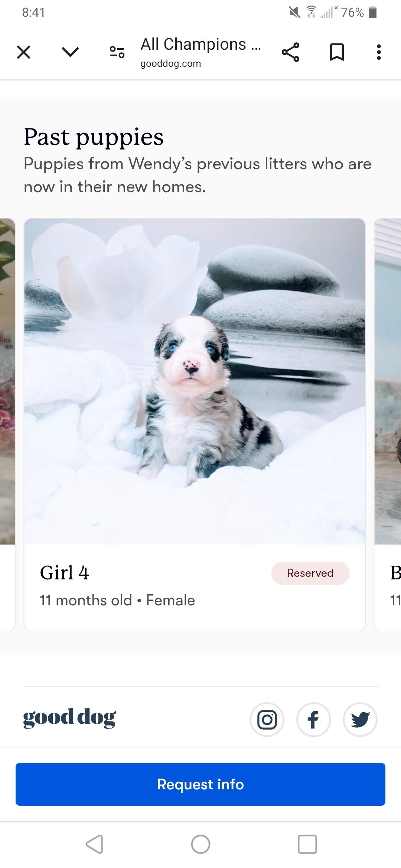The height and width of the screenshot is (868, 401).
Task: Open the next puppy card on right
Action: pyautogui.click(x=388, y=424)
